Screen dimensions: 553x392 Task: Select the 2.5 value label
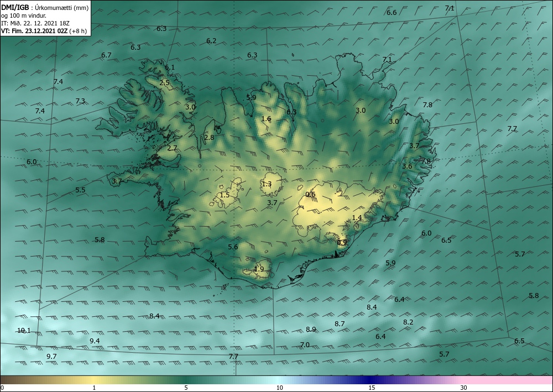coord(164,83)
